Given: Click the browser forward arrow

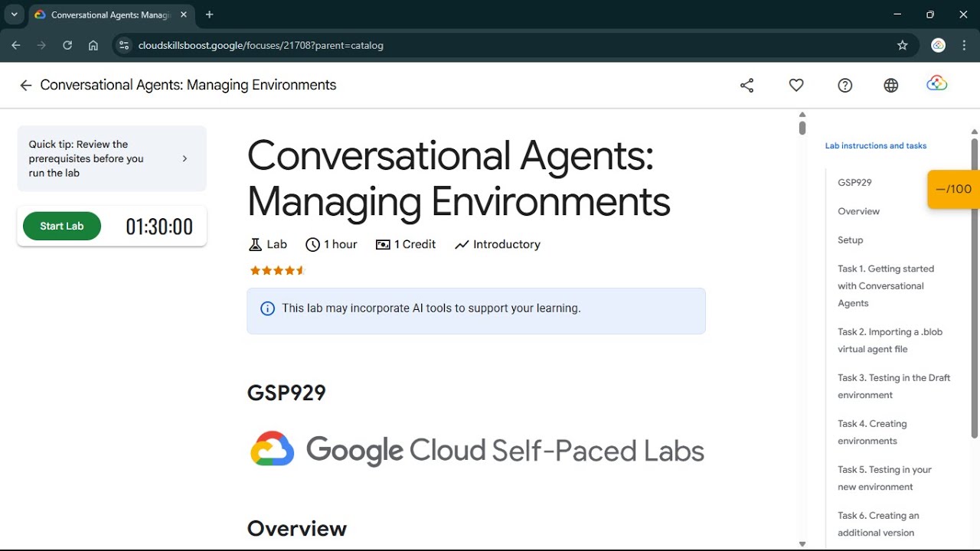Looking at the screenshot, I should click(41, 45).
